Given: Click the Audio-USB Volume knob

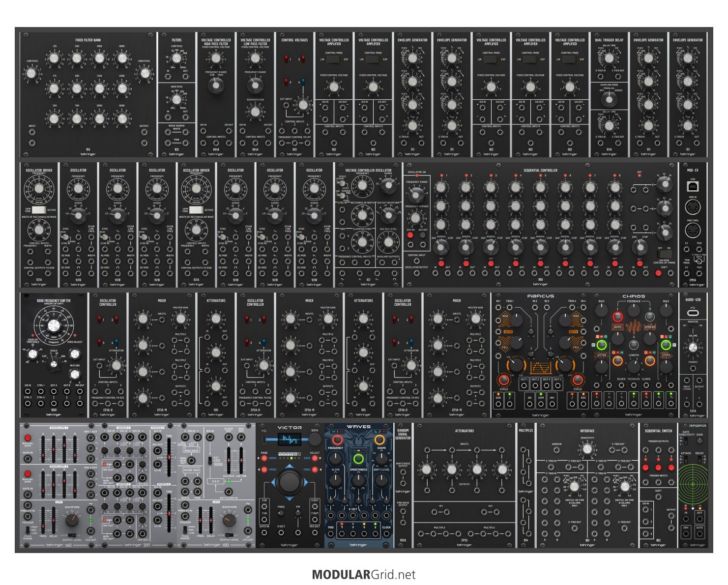Looking at the screenshot, I should point(693,348).
